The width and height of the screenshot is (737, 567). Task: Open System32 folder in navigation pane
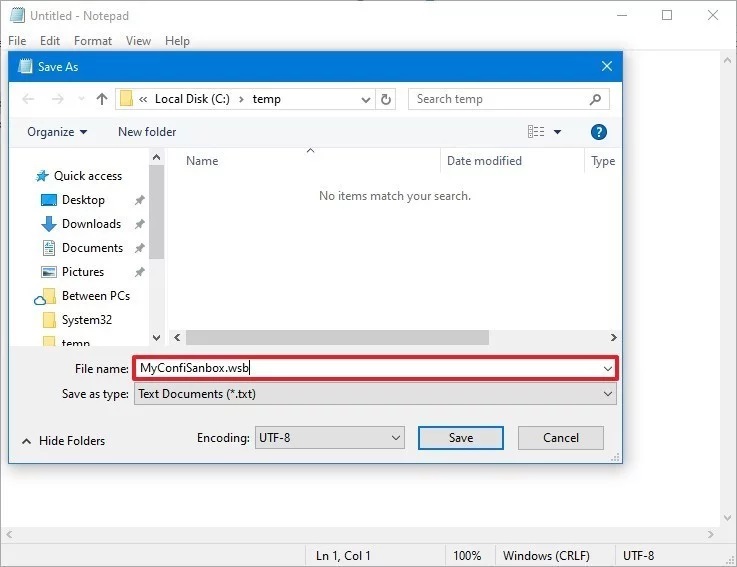tap(87, 320)
